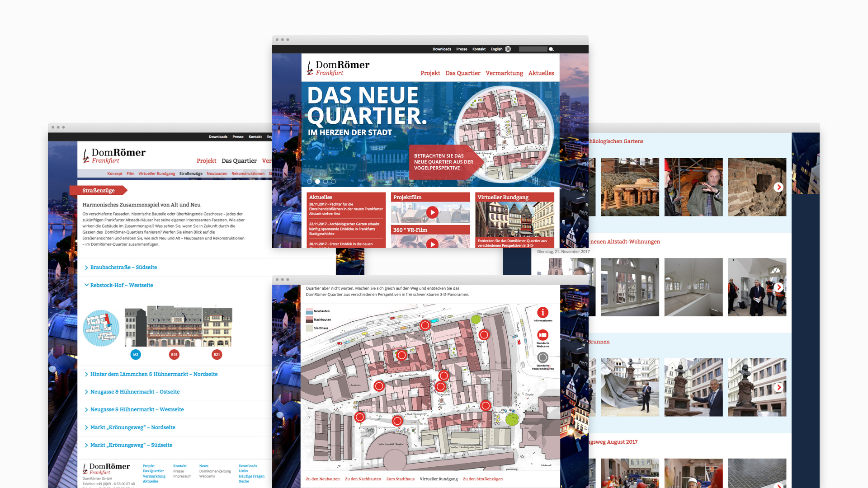Open the Impressum footer link
Screen dimensions: 868x488
[182, 476]
